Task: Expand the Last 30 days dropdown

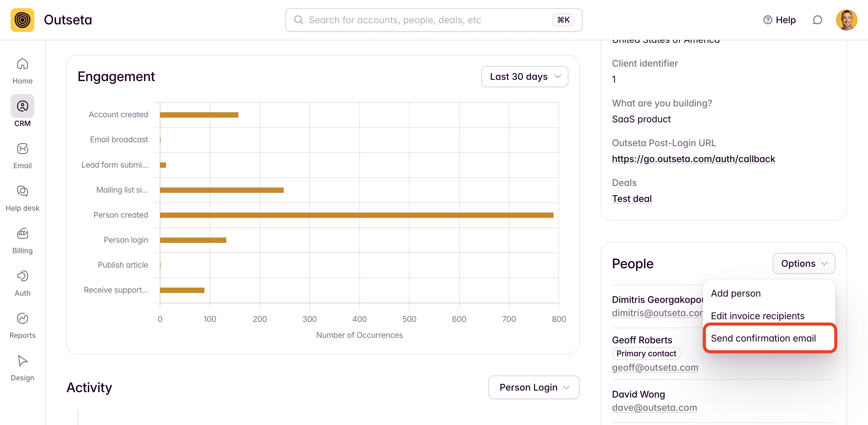Action: [524, 77]
